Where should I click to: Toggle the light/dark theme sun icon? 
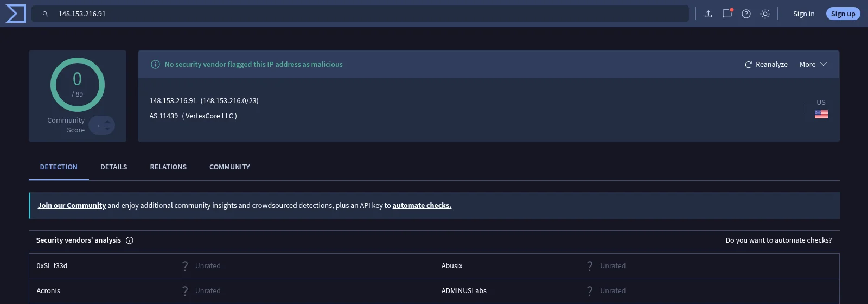pos(765,14)
